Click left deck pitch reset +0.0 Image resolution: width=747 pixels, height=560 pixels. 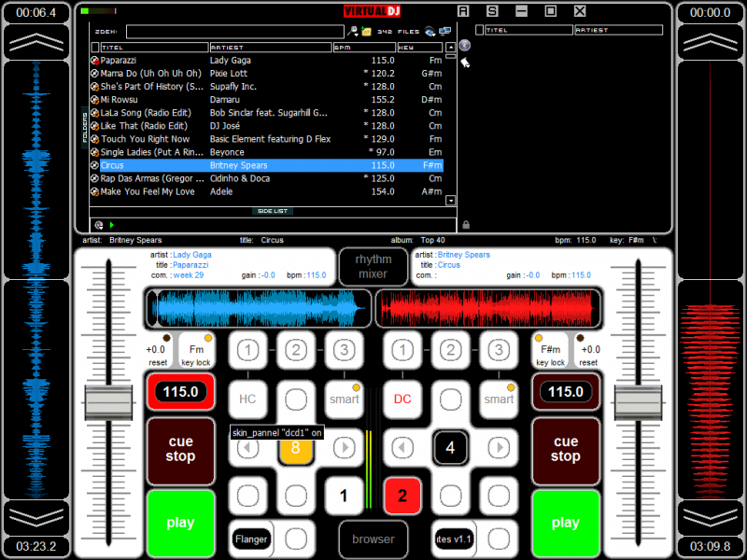(x=158, y=353)
